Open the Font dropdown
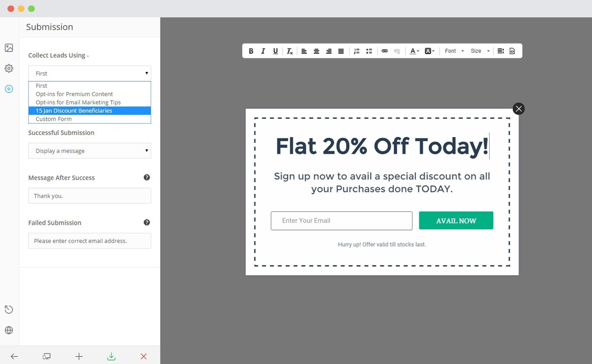This screenshot has height=364, width=592. 454,51
